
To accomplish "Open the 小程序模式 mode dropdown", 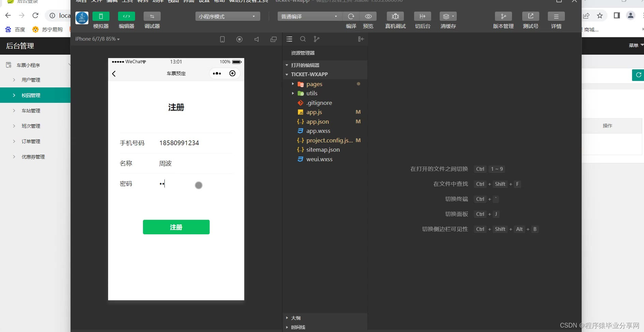I will 228,16.
